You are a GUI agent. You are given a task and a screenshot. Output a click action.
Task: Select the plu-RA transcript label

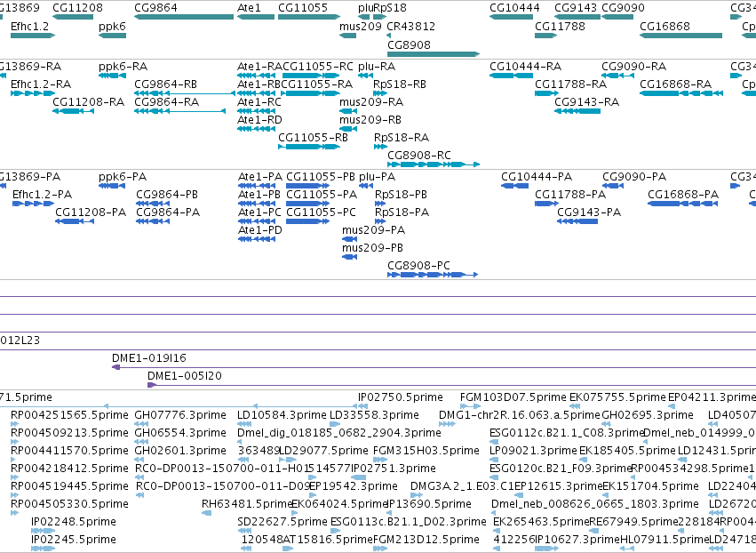(377, 67)
